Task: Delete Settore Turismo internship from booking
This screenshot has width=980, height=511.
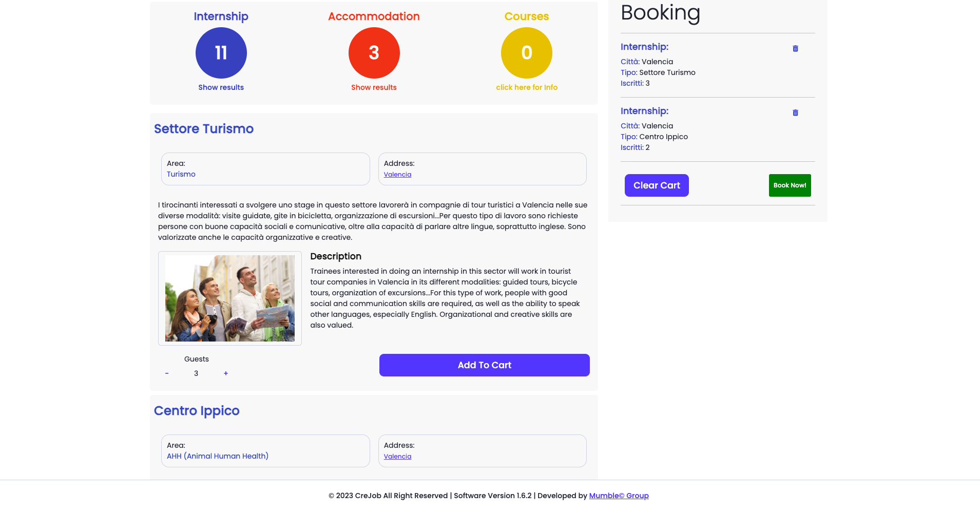Action: click(x=795, y=49)
